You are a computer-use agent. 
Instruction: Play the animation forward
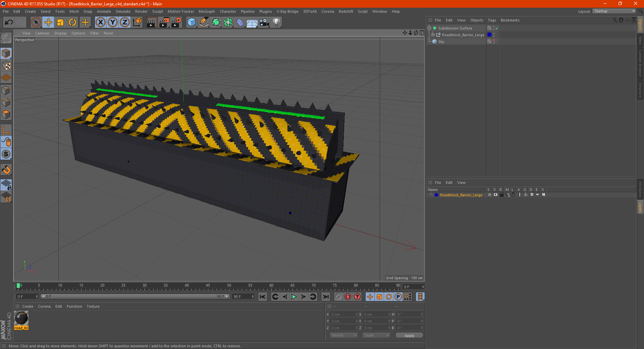[x=294, y=297]
